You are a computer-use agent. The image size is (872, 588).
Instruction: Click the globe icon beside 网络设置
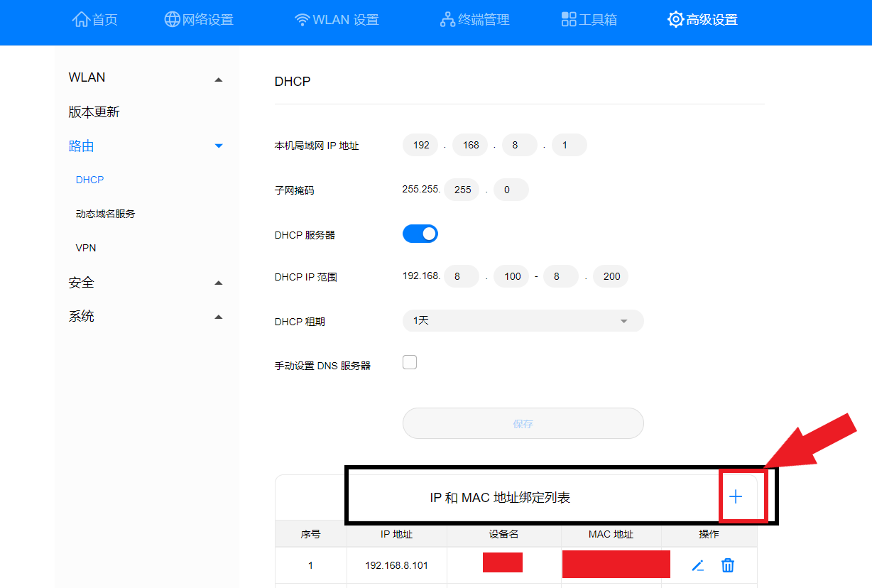[x=172, y=20]
